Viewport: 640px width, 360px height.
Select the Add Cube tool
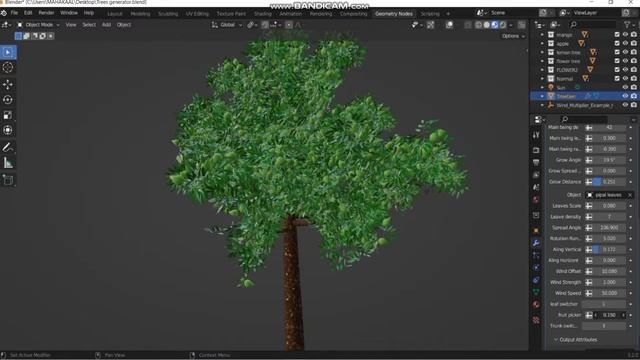[x=8, y=180]
